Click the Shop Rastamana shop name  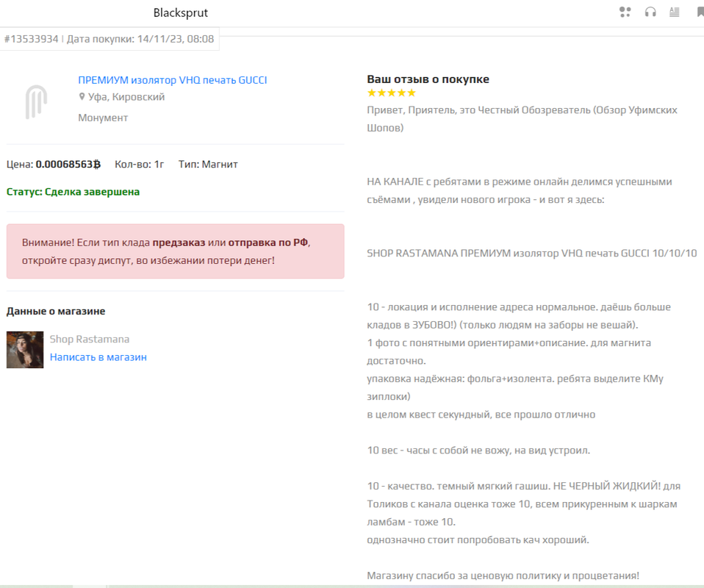pos(90,339)
